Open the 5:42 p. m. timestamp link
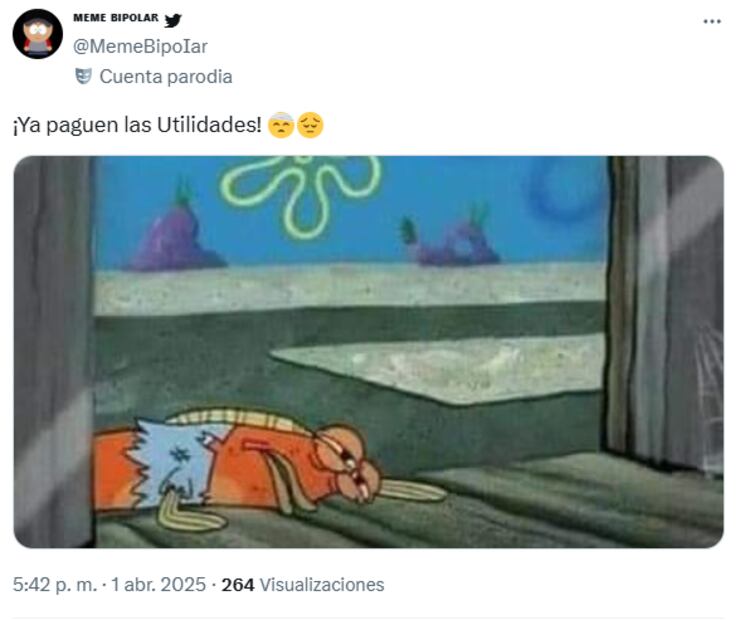Screen dimensions: 745x620 [x=55, y=584]
